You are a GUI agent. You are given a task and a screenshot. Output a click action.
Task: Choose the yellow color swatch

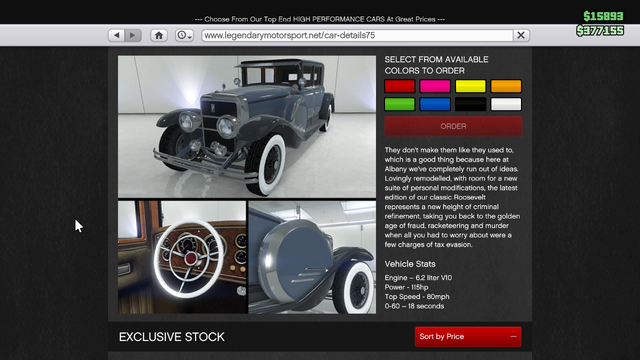[x=471, y=86]
